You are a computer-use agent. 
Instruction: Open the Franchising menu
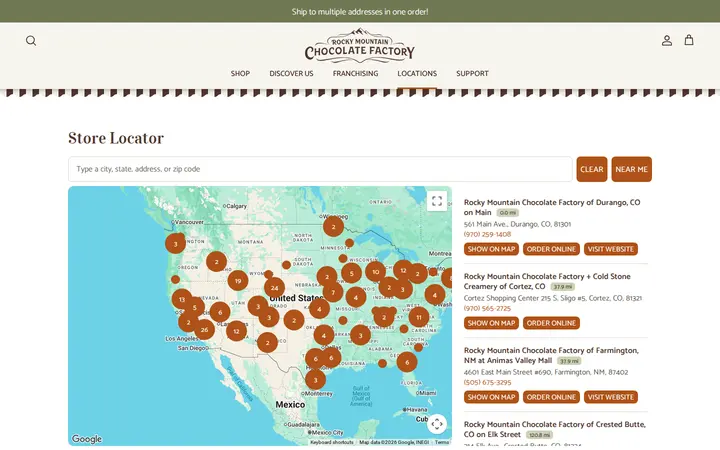point(355,73)
